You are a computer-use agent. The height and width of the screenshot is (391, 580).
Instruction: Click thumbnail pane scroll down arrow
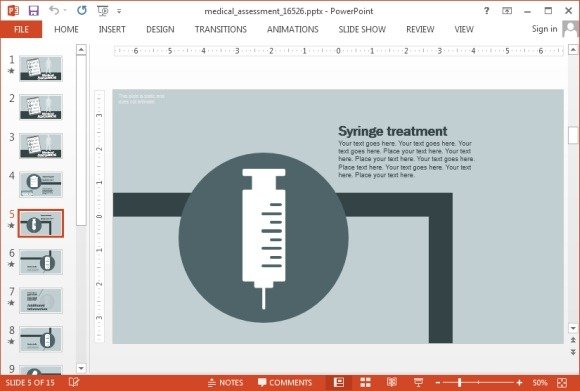coord(81,368)
